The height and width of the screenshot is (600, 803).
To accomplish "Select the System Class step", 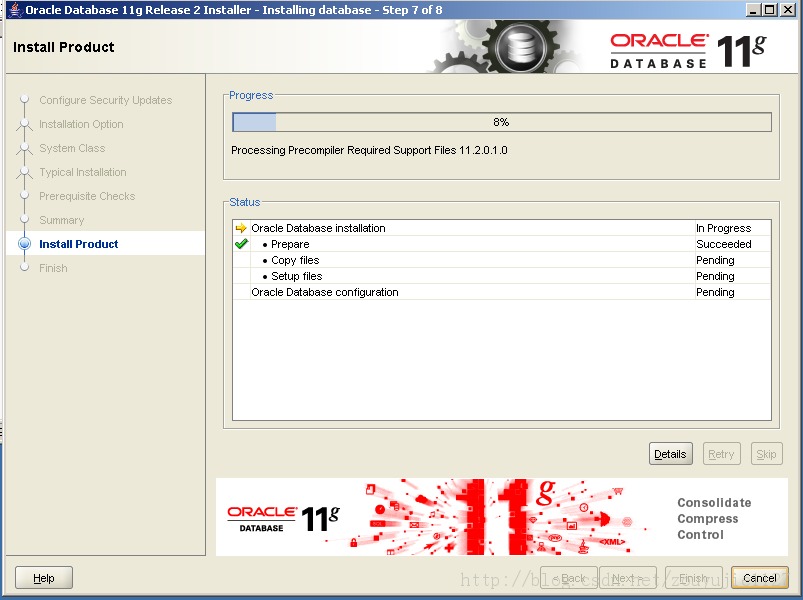I will point(72,148).
